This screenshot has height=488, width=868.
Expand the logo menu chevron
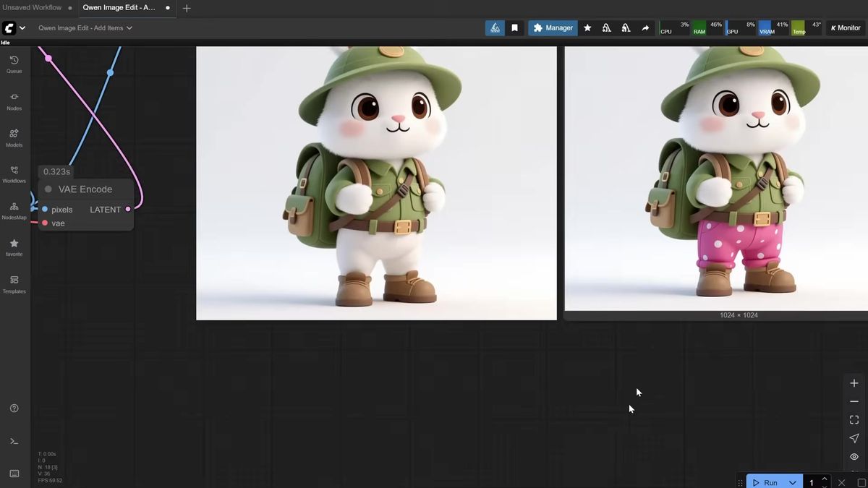click(22, 28)
